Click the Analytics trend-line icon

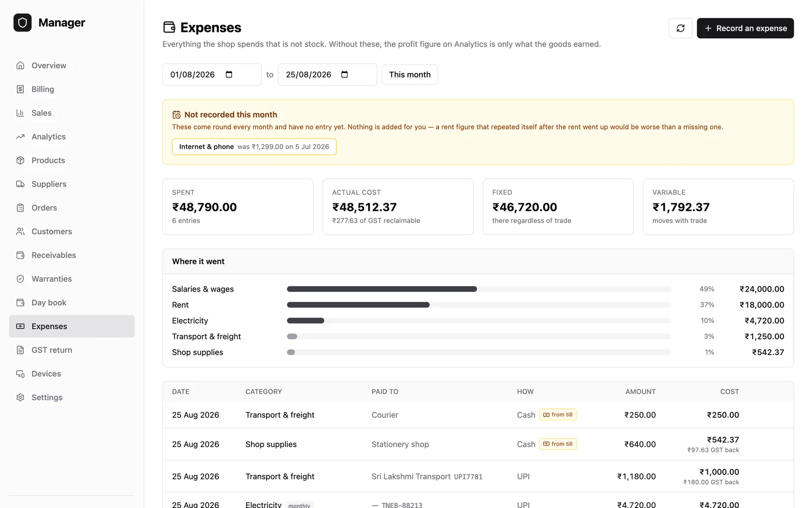[20, 137]
